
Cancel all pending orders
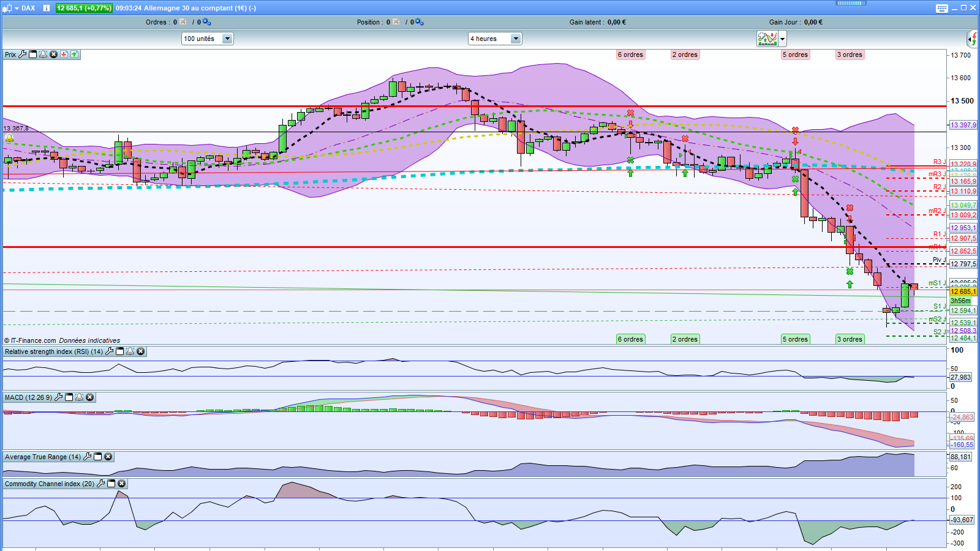pos(183,22)
